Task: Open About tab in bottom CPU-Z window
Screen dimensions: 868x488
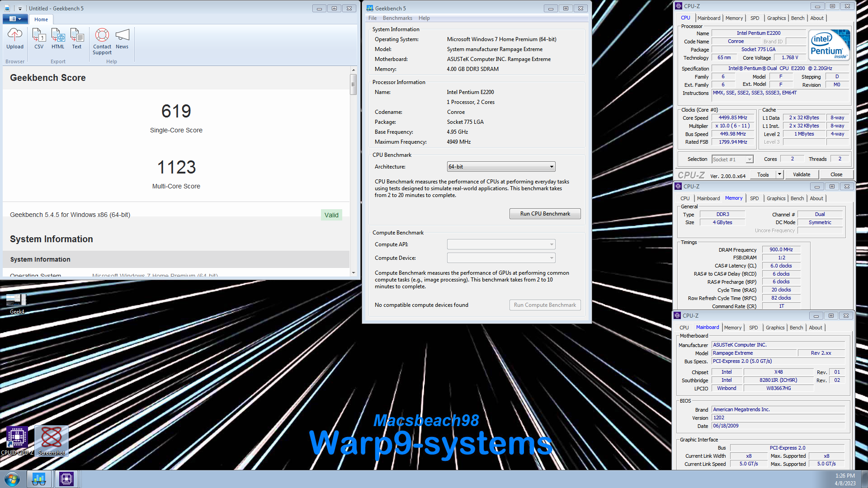Action: tap(815, 328)
